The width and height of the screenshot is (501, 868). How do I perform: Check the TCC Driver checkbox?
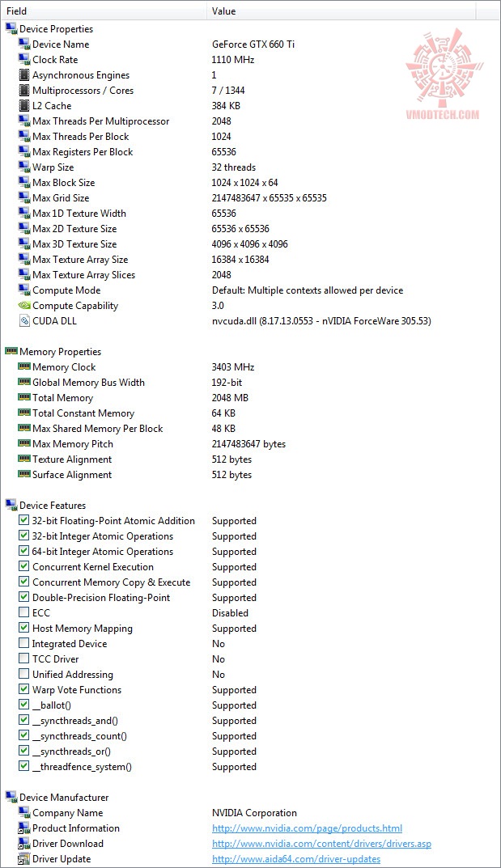(23, 658)
